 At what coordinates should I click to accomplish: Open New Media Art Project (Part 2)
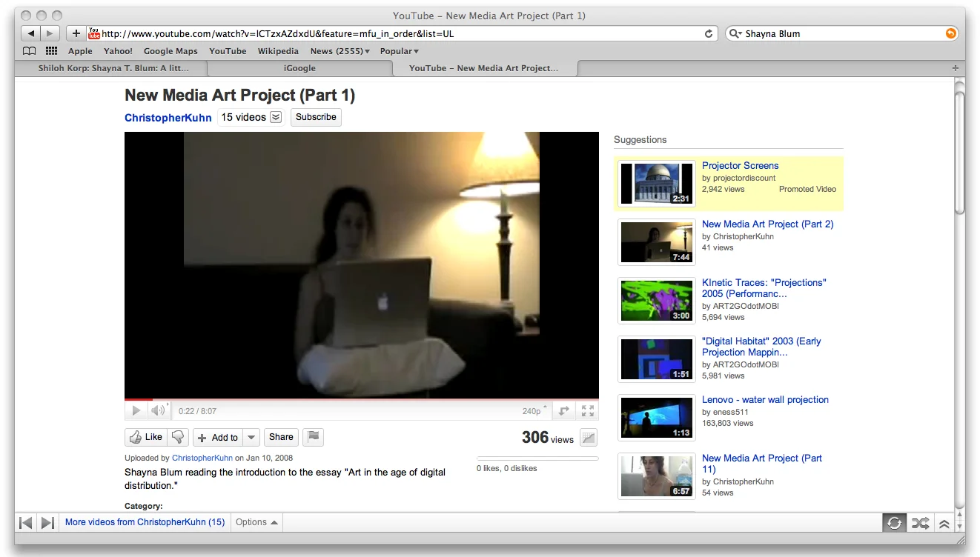[767, 224]
